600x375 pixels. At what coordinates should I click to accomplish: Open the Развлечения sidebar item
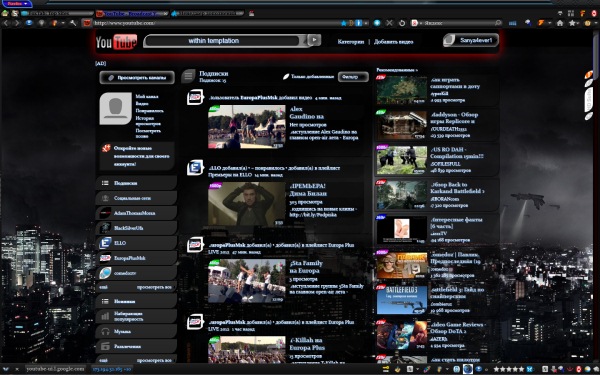[136, 346]
